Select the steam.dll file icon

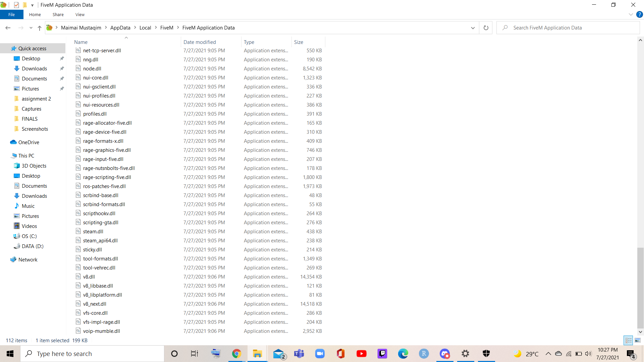(78, 231)
